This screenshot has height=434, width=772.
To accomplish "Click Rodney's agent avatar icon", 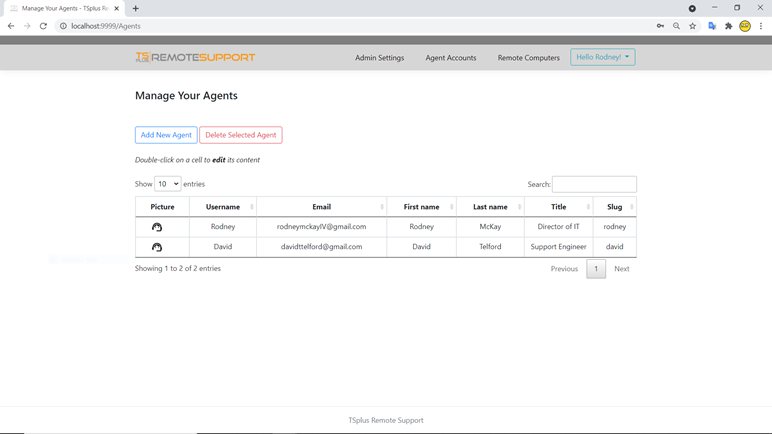I will pyautogui.click(x=157, y=227).
